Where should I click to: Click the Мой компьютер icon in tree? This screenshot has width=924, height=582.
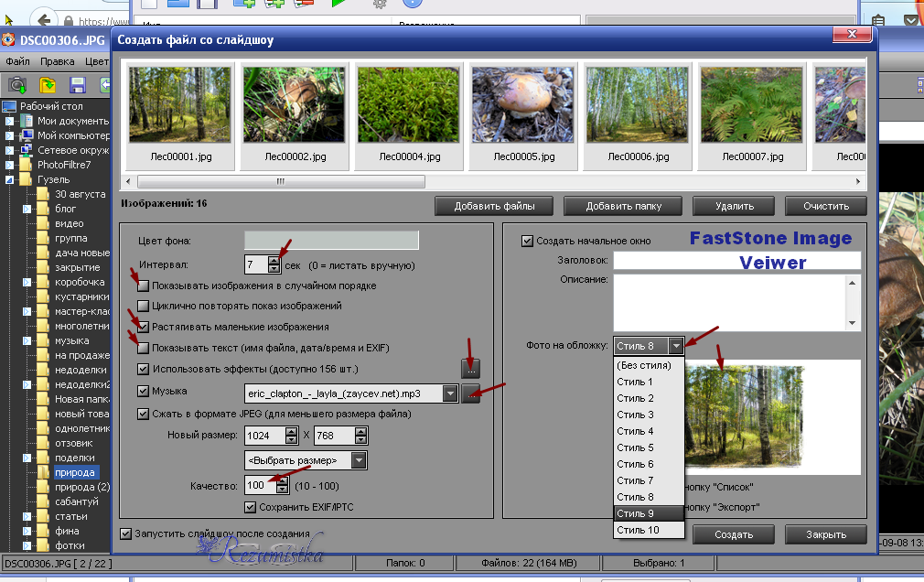click(x=27, y=135)
